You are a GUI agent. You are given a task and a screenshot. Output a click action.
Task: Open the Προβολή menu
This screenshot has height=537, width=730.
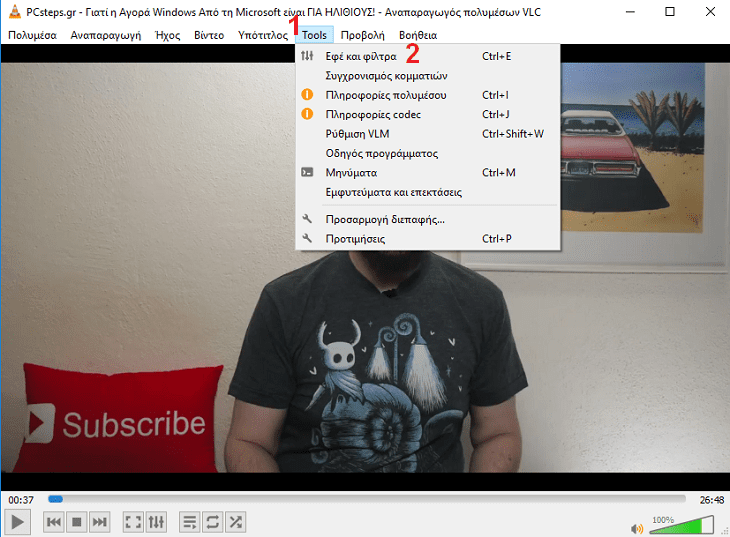pyautogui.click(x=363, y=35)
